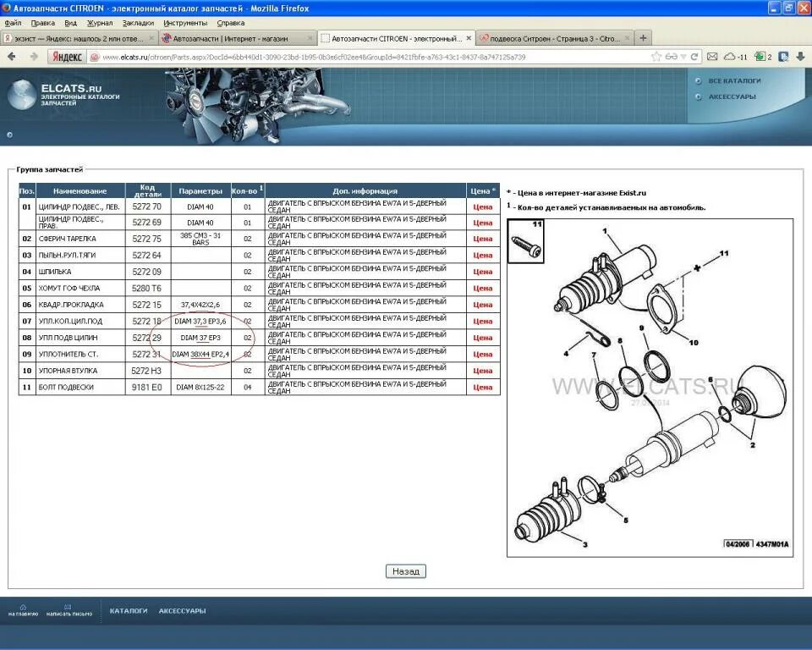Click the parameter '37,4X42X2,6'
The image size is (812, 650).
coord(200,305)
